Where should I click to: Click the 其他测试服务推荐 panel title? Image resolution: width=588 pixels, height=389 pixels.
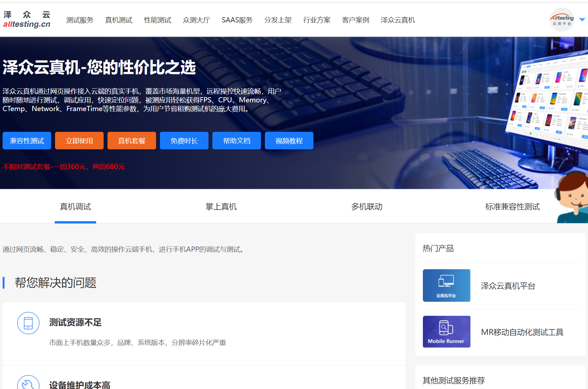454,381
